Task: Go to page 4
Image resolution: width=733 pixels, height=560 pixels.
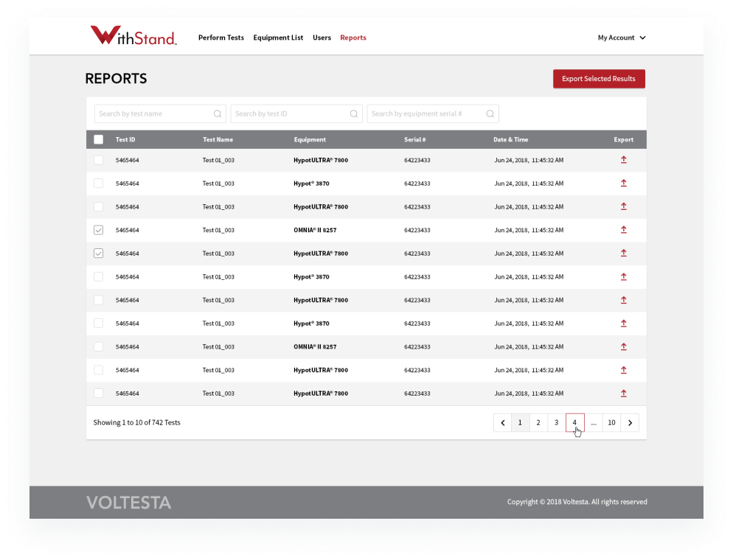Action: coord(574,423)
